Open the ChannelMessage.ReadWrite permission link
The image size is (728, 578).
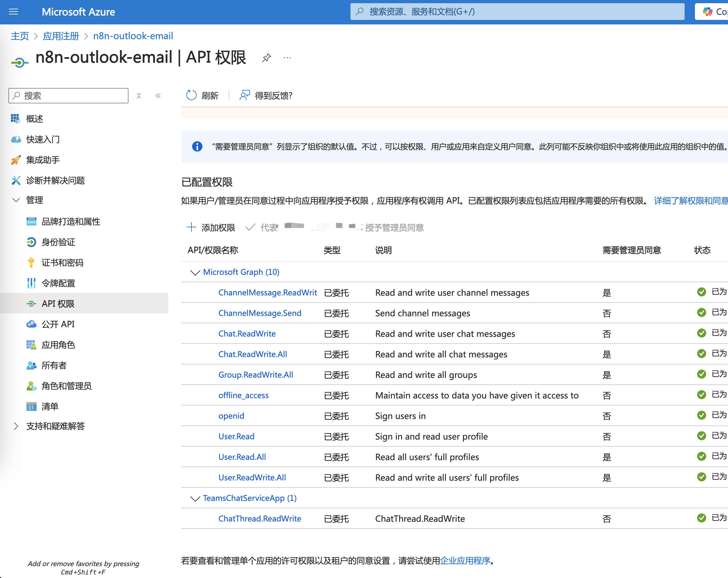(x=267, y=293)
